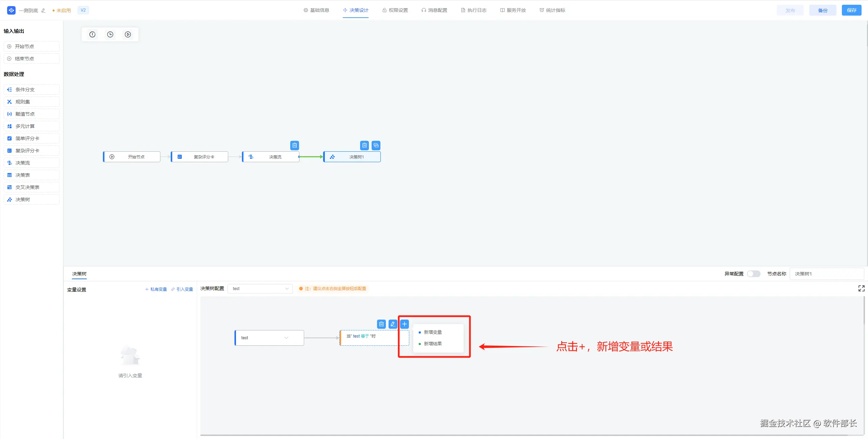The image size is (868, 439).
Task: Click the fullscreen expand icon in config panel
Action: pos(861,288)
